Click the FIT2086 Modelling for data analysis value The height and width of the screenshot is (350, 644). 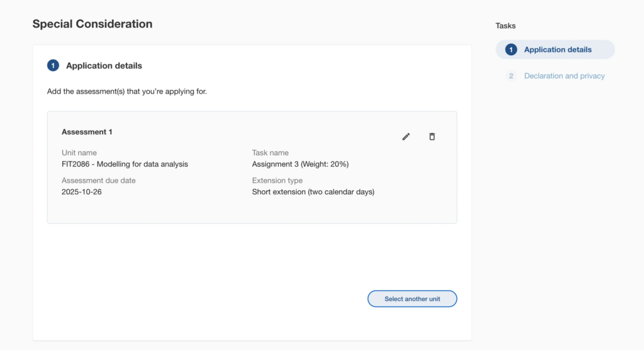[125, 164]
